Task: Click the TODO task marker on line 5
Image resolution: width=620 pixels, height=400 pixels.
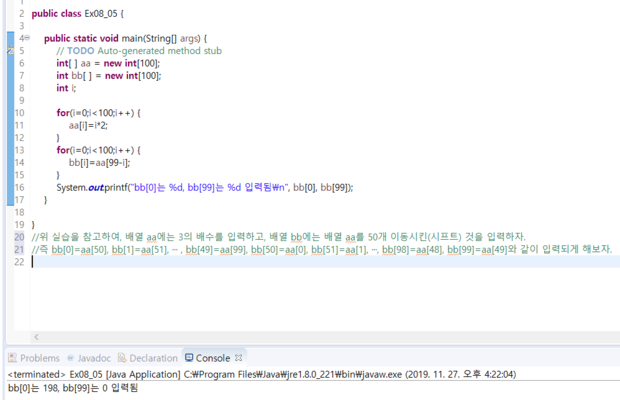Action: [x=9, y=50]
